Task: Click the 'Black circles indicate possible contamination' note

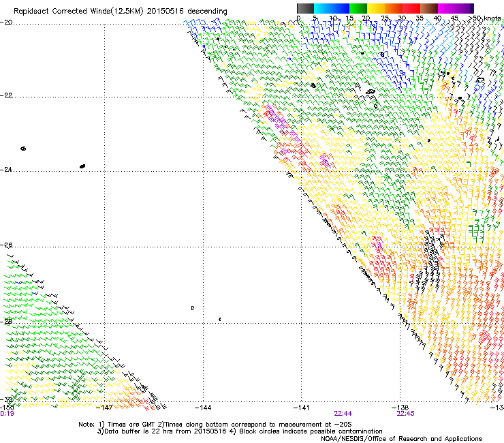Action: pos(311,431)
